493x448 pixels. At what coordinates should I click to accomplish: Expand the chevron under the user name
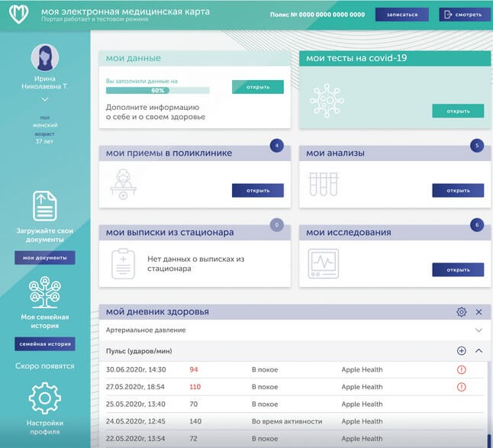click(45, 99)
